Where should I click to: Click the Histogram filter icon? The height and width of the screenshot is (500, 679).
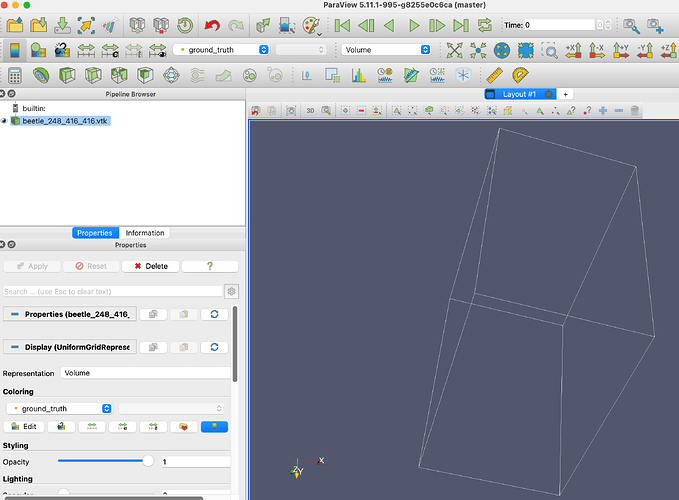(359, 75)
